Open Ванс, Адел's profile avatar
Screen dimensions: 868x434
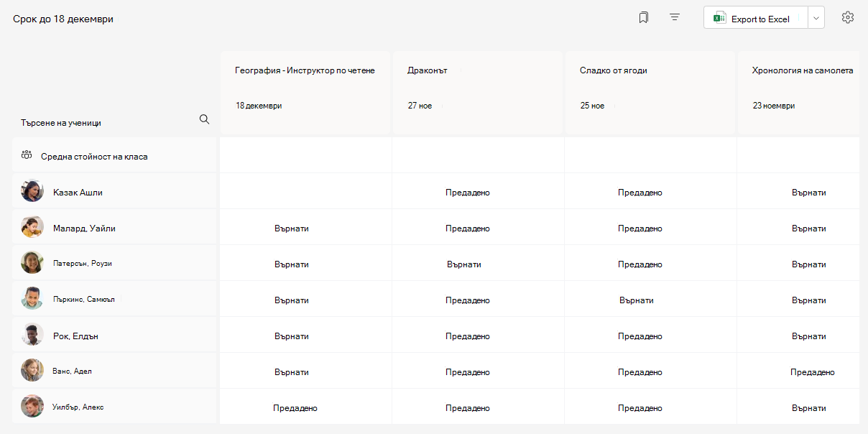32,371
